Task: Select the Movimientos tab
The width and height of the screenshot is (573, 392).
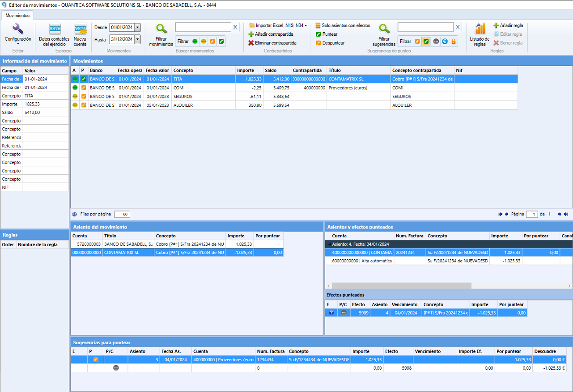Action: (18, 15)
